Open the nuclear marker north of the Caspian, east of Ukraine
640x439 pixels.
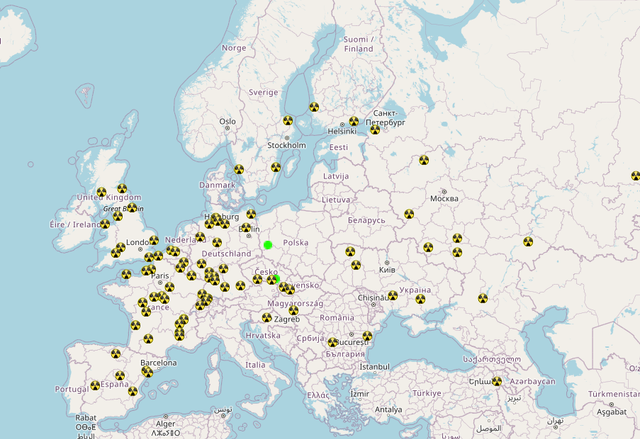point(528,242)
